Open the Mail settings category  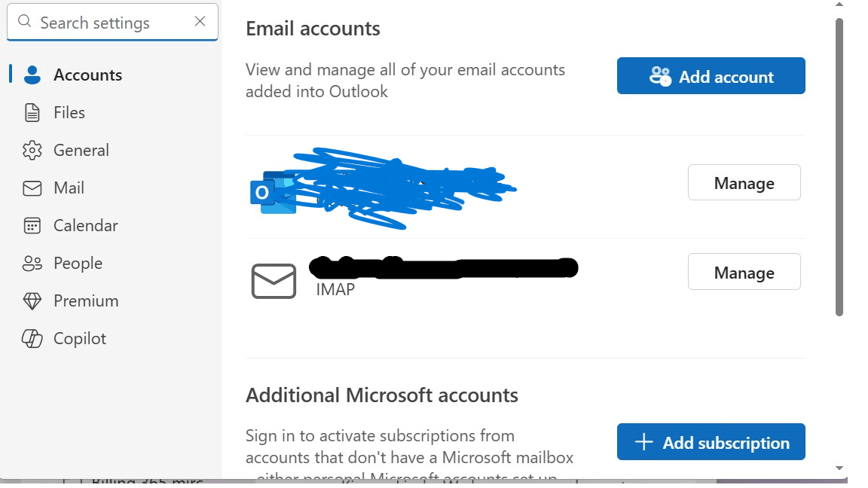[68, 188]
